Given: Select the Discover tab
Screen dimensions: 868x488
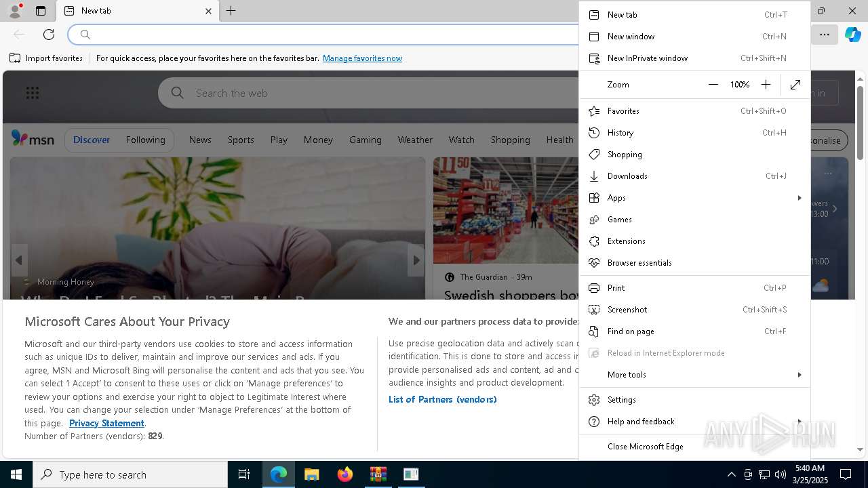Looking at the screenshot, I should (x=92, y=140).
